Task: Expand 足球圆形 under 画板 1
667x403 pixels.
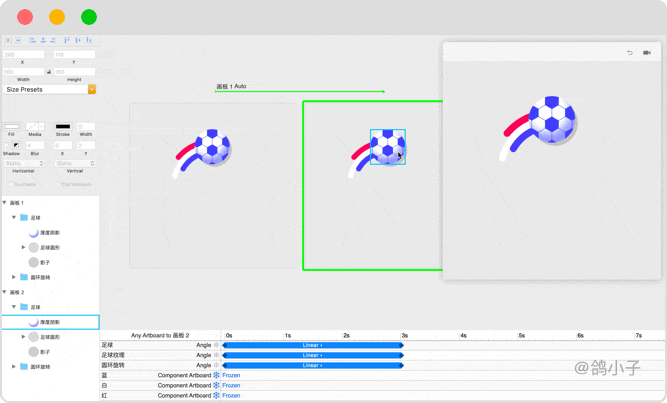Action: pyautogui.click(x=23, y=247)
